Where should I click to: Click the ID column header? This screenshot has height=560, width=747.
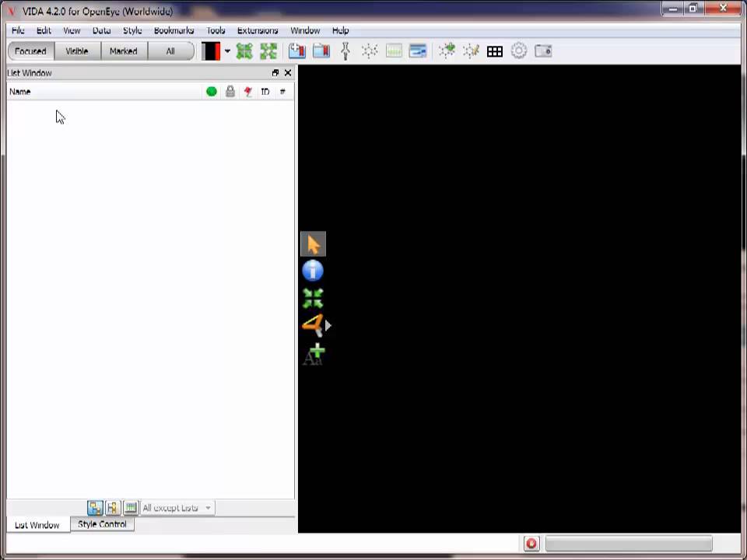point(265,92)
